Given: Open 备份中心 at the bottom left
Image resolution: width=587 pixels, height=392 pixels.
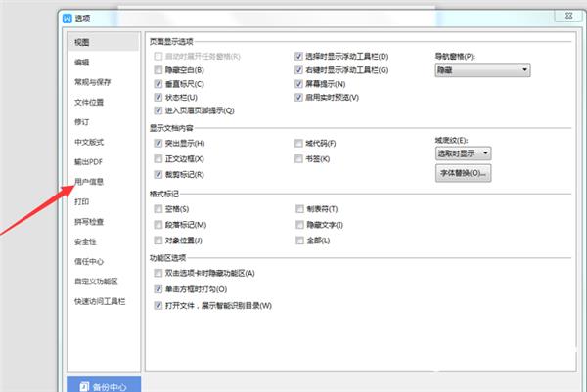Looking at the screenshot, I should (104, 386).
